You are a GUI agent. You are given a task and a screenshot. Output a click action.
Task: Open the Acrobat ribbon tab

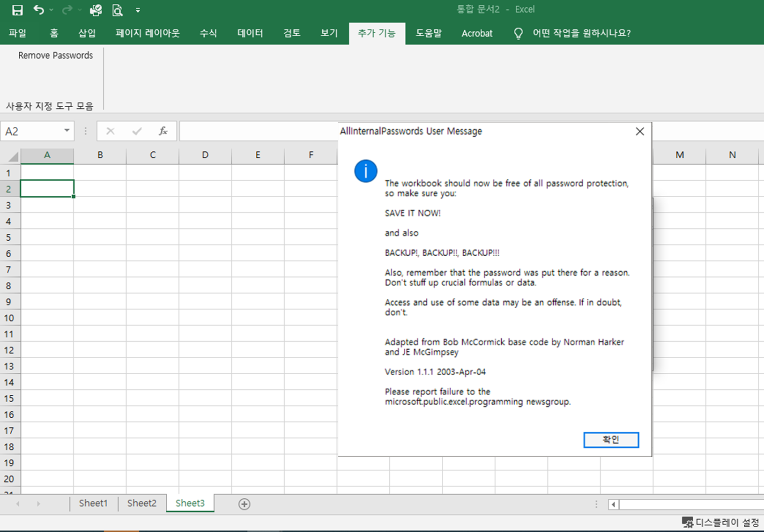(477, 33)
